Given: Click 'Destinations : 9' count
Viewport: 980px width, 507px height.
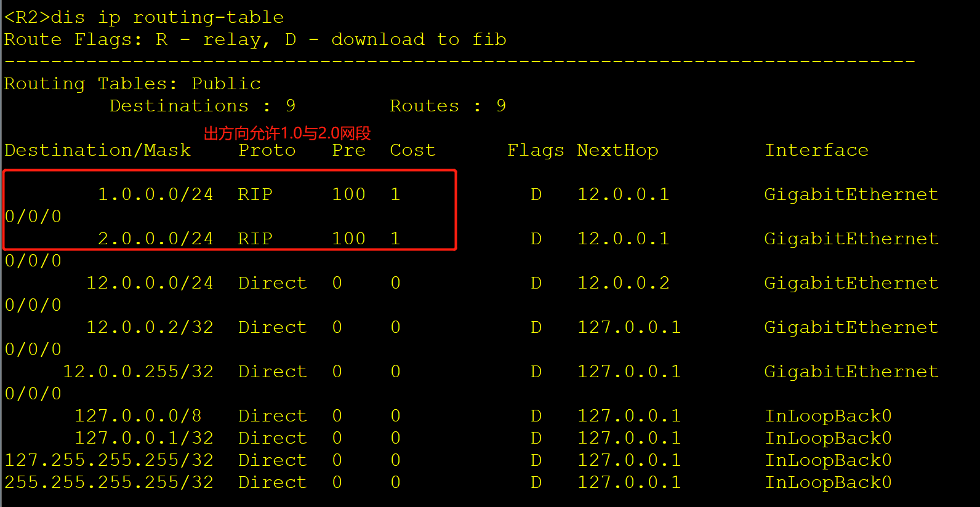Looking at the screenshot, I should click(x=203, y=106).
